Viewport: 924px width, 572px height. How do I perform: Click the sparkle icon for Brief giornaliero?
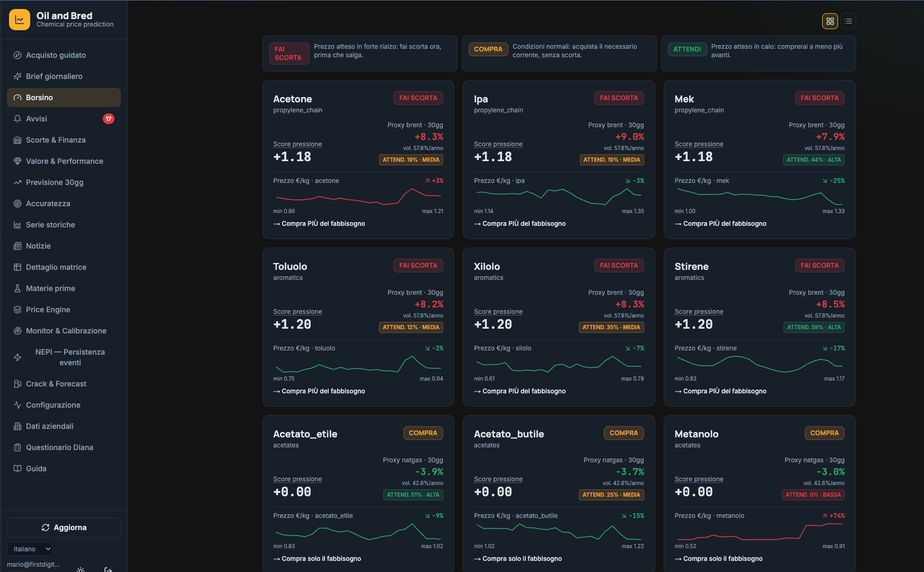(17, 76)
